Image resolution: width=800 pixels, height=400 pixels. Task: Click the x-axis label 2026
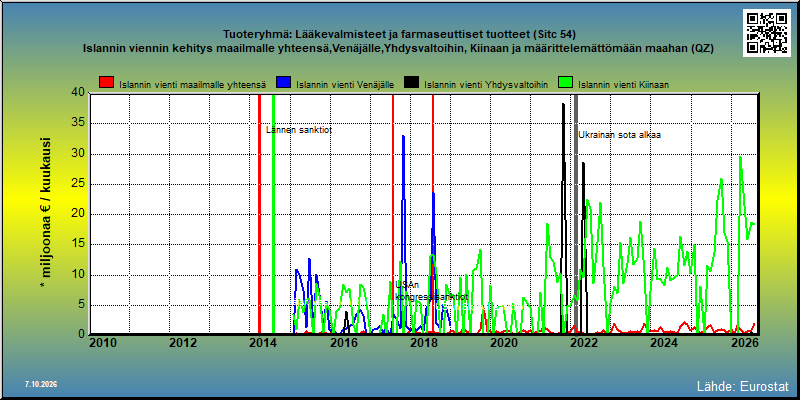coord(743,343)
